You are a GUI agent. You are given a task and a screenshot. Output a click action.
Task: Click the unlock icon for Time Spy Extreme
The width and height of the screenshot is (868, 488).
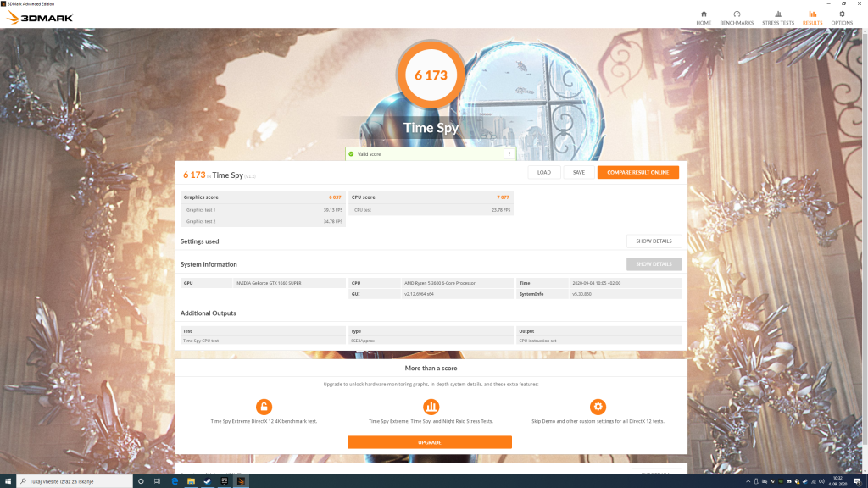point(264,407)
